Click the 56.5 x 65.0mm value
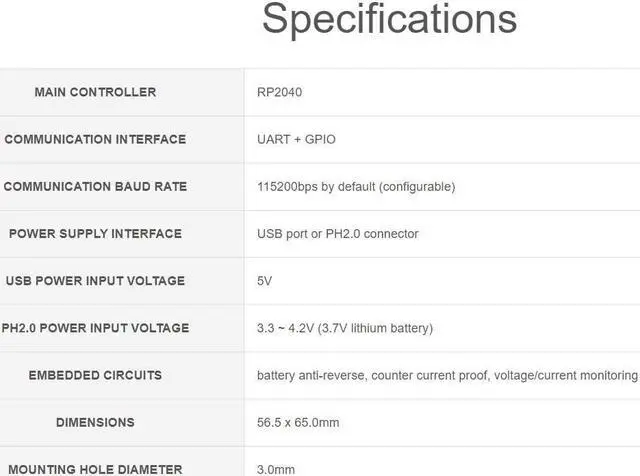 [298, 422]
